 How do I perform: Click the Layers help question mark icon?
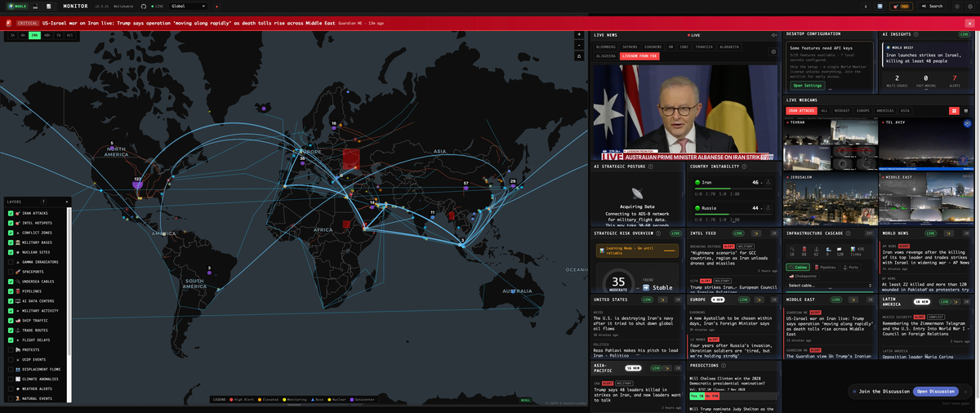coord(43,202)
